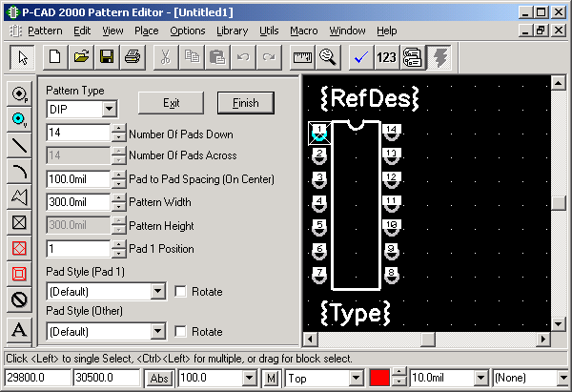
Task: Select the red diamond Copper Pour tool
Action: (19, 248)
